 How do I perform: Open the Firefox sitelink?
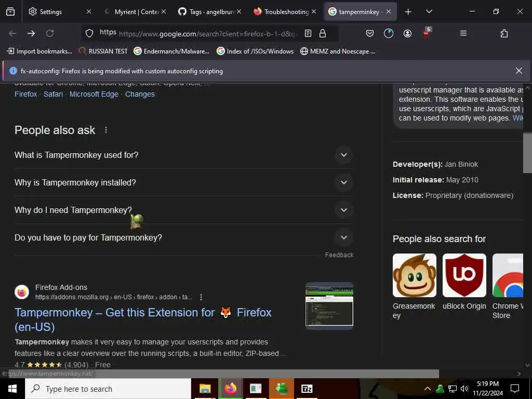tap(26, 95)
